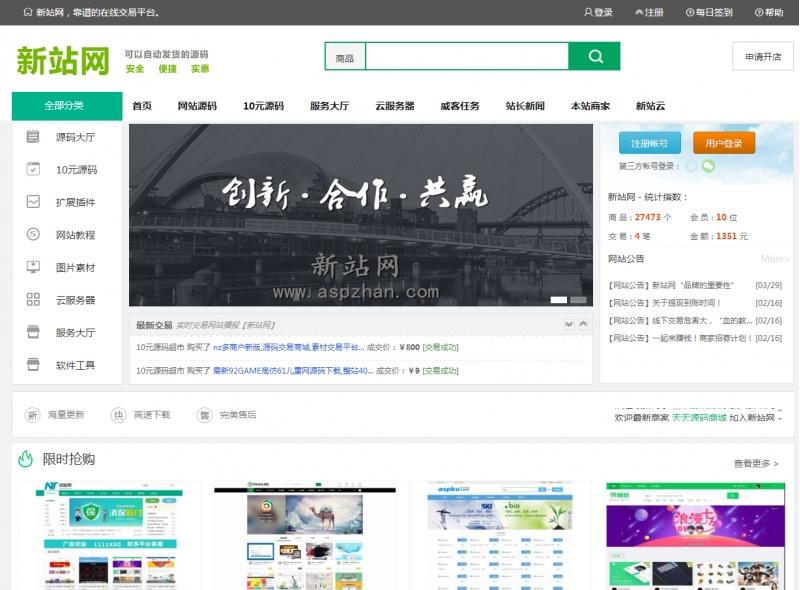Open 网站源码 navigation item
The width and height of the screenshot is (800, 590).
pos(197,106)
